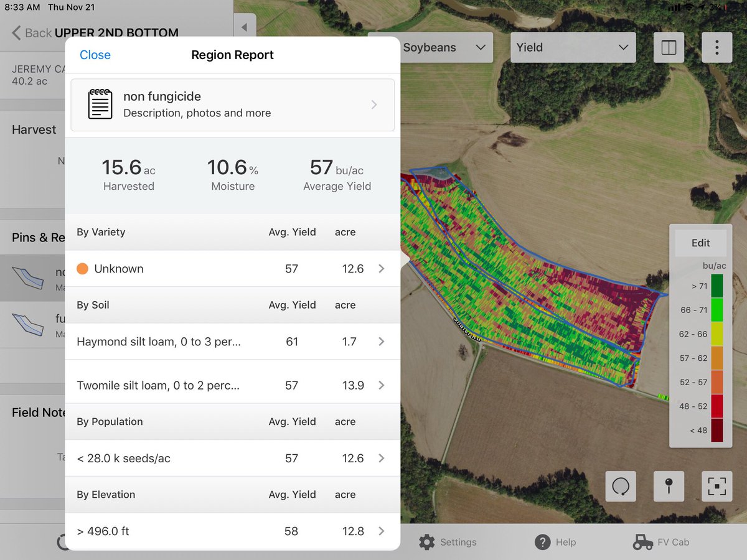
Task: Open the Yield layer dropdown
Action: 573,47
